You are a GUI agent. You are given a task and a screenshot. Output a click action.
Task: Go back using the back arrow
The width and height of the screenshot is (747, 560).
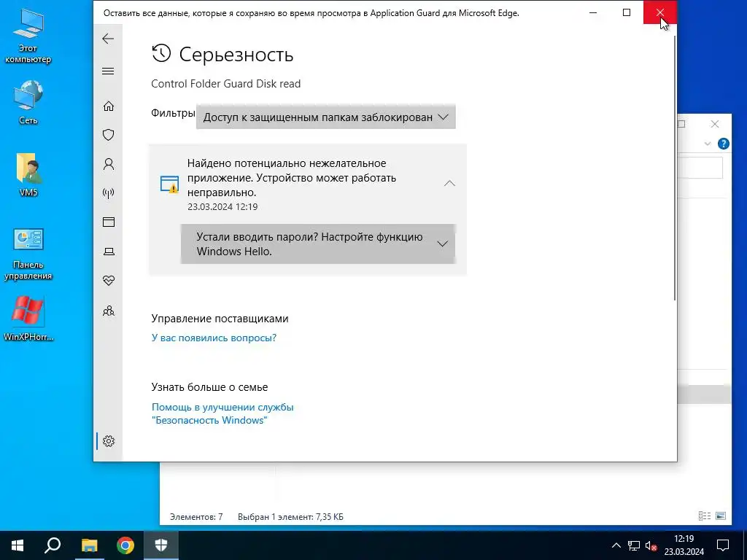(108, 39)
